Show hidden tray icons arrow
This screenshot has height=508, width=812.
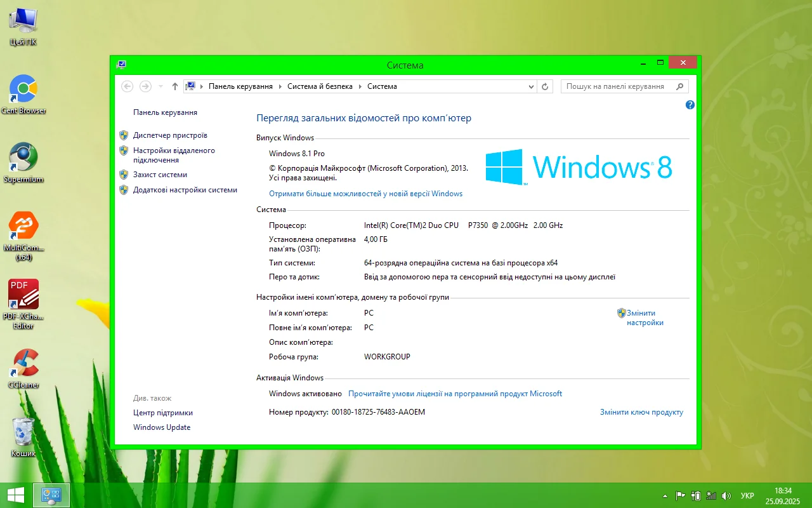click(x=665, y=495)
